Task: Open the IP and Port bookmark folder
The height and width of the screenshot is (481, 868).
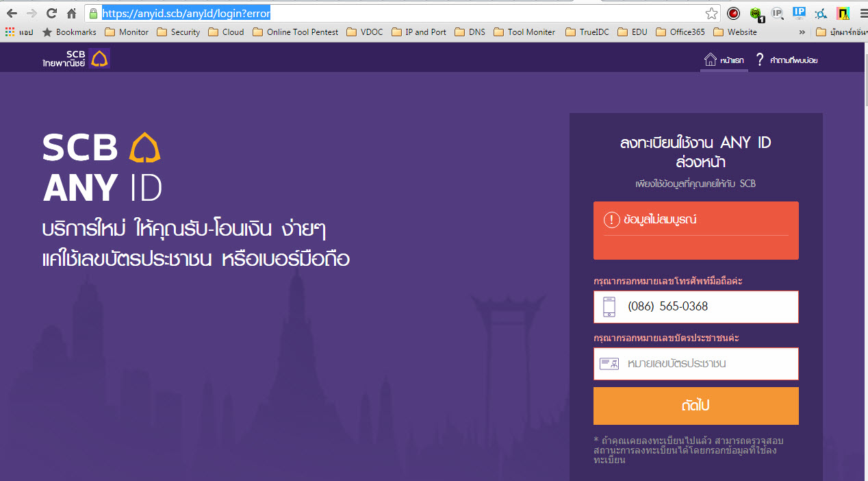Action: coord(418,32)
